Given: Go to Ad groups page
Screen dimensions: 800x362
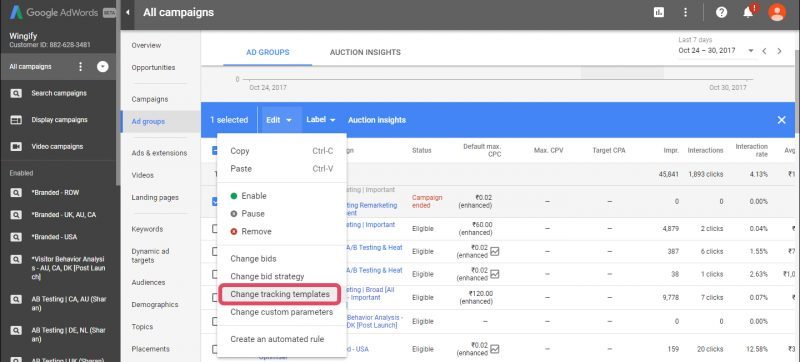Looking at the screenshot, I should (148, 122).
